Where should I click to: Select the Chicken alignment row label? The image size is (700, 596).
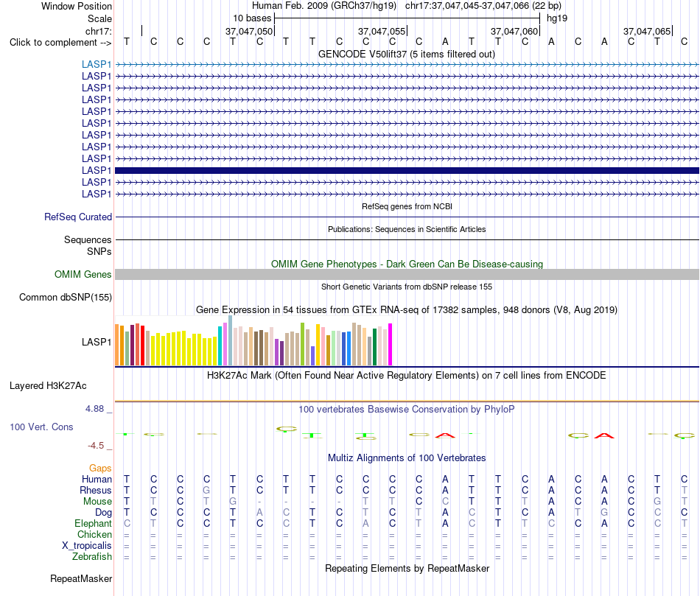pos(94,534)
